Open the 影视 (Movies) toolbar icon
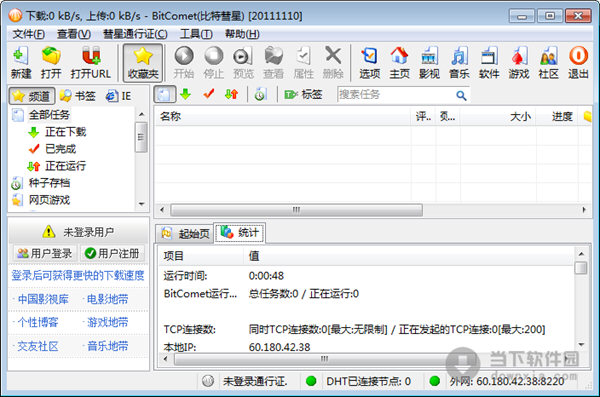Screen dimensions: 600x397 point(429,62)
